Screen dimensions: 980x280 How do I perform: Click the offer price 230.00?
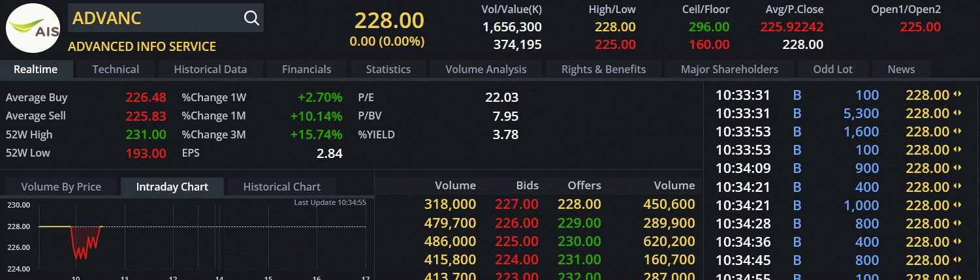point(579,241)
